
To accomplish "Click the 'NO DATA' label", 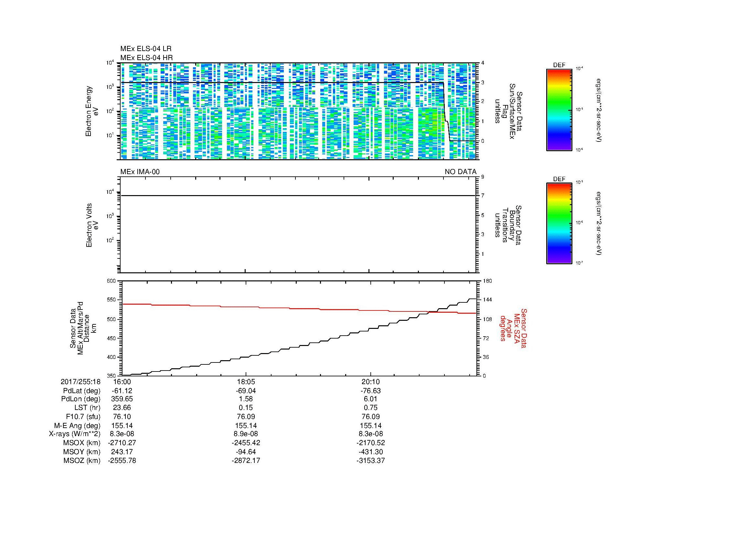I will [x=460, y=172].
